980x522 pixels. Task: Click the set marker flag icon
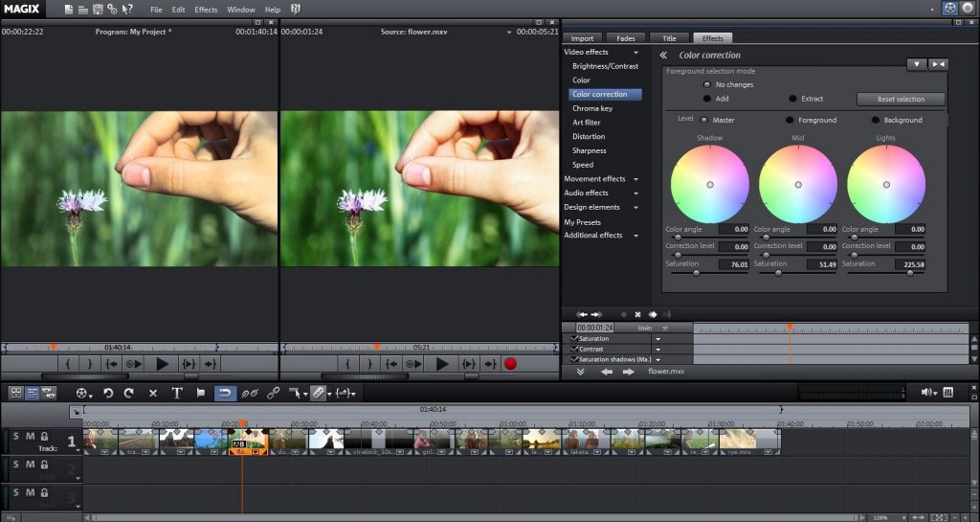point(201,393)
